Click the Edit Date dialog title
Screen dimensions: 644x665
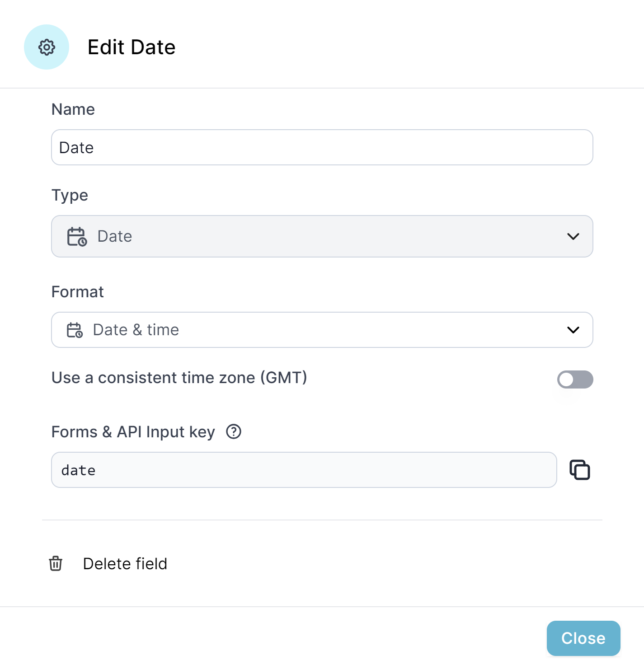point(132,47)
